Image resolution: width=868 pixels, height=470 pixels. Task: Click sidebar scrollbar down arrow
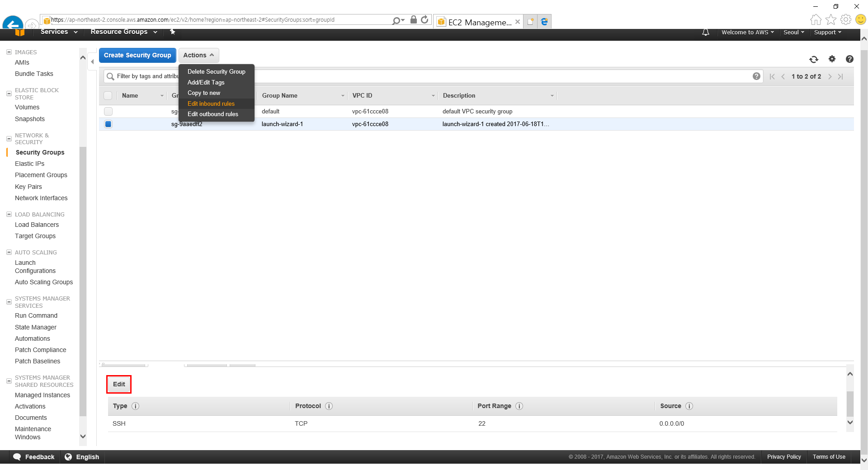click(83, 436)
